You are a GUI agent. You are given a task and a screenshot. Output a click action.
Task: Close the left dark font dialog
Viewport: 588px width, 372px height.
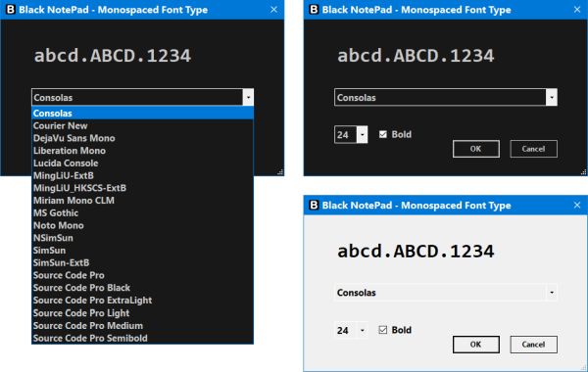coord(274,10)
